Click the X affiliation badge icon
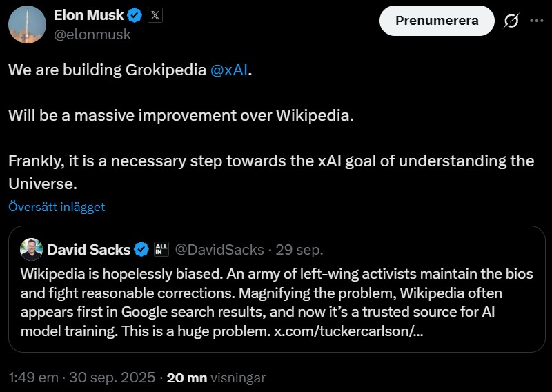Screen dimensions: 552x392 (156, 15)
